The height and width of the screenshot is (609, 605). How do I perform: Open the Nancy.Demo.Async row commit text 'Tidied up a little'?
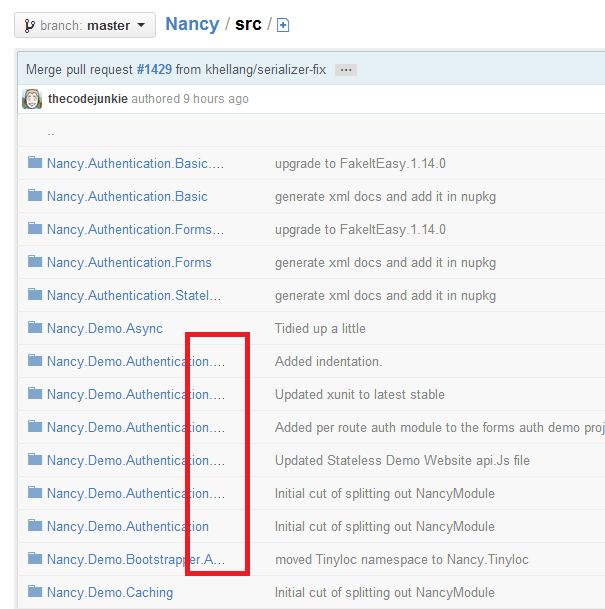(320, 329)
